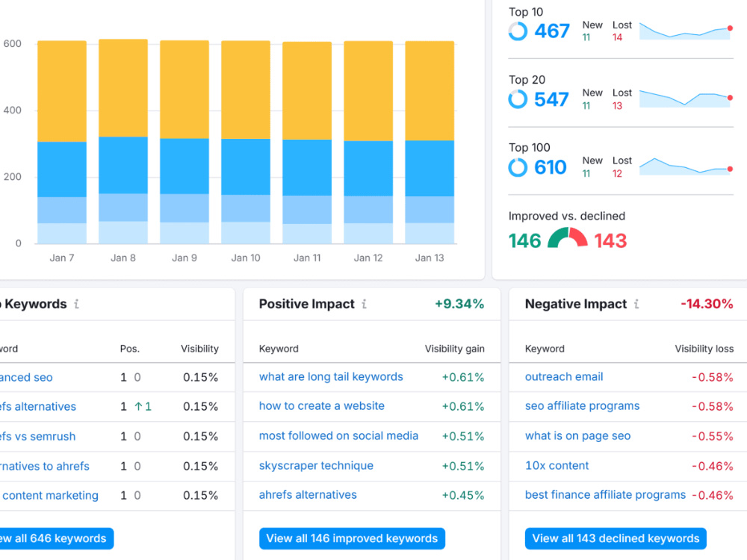Click the Visibility column header in Keywords table
This screenshot has width=747, height=560.
pyautogui.click(x=199, y=349)
